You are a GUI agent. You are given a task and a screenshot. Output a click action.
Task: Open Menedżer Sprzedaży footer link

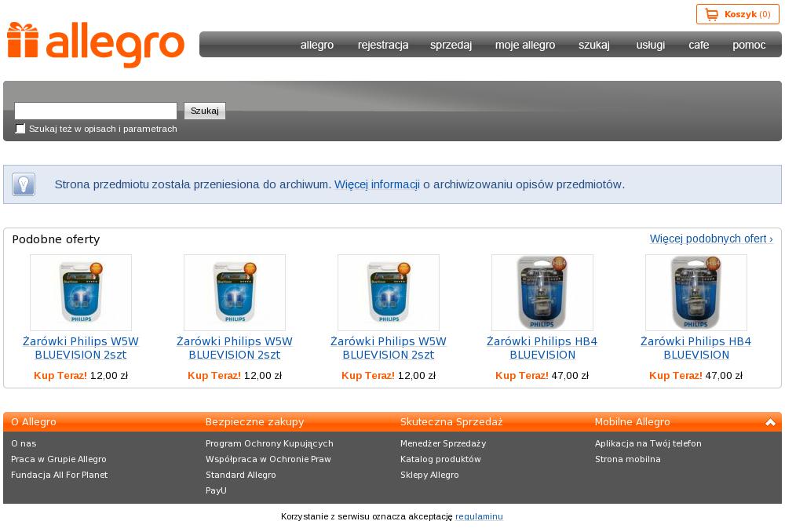click(443, 443)
